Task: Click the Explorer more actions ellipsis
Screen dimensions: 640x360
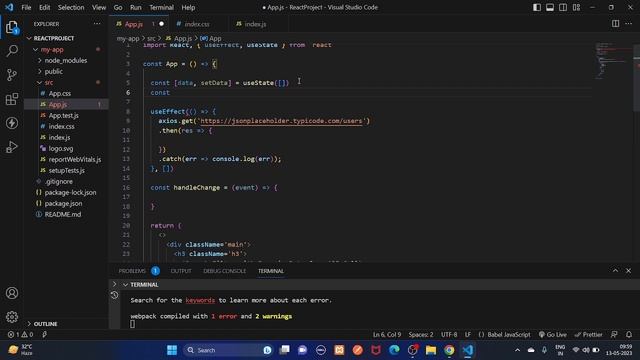Action: [x=97, y=24]
